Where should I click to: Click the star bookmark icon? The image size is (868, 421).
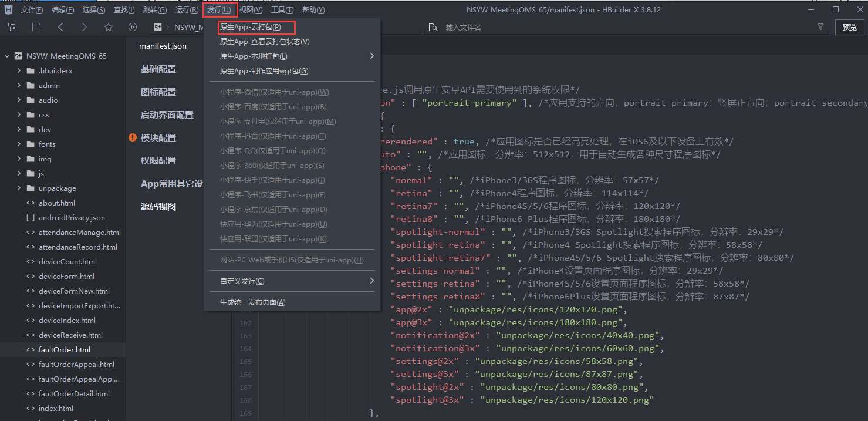109,27
